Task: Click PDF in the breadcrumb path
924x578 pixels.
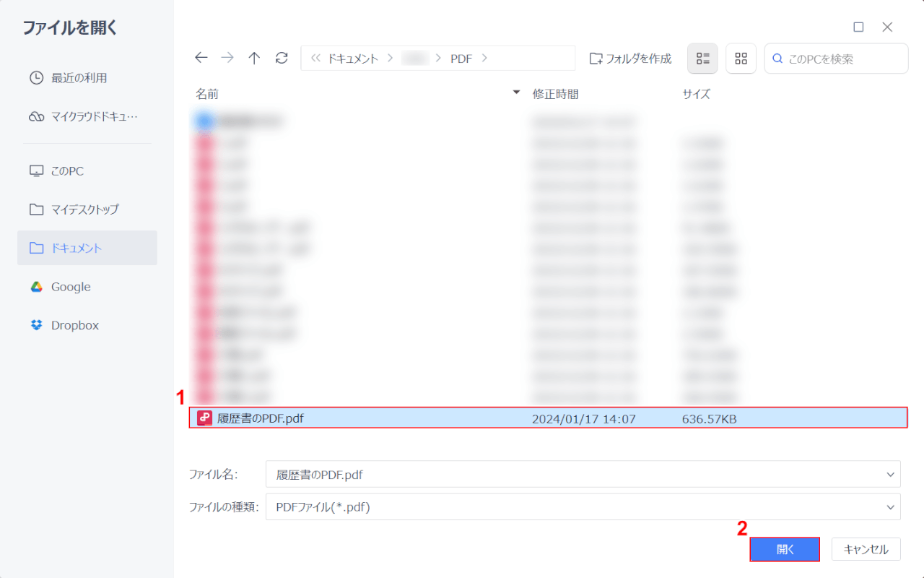Action: (x=461, y=59)
